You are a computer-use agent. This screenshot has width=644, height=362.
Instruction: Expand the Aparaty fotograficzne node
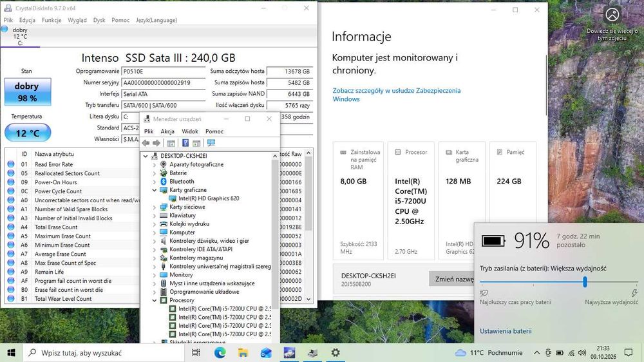(155, 164)
